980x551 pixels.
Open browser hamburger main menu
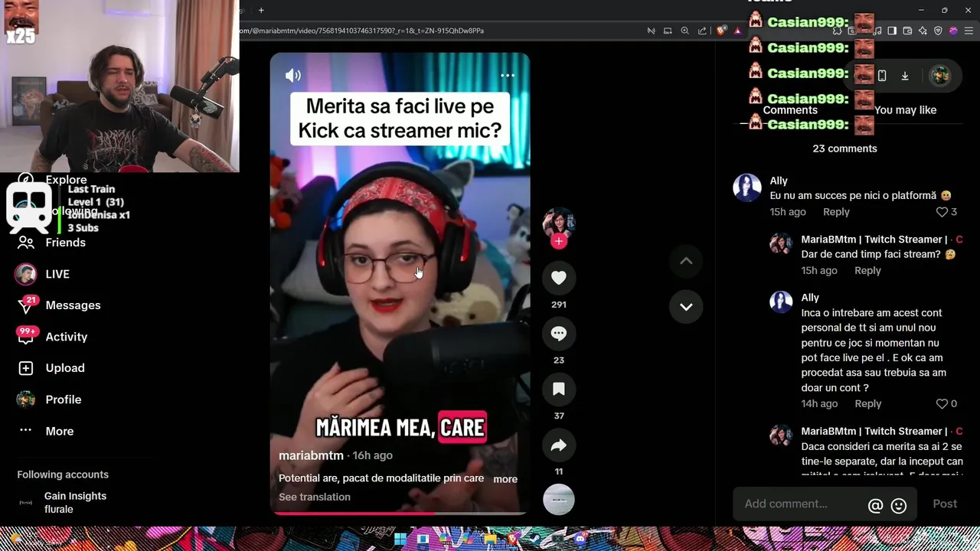pyautogui.click(x=969, y=31)
